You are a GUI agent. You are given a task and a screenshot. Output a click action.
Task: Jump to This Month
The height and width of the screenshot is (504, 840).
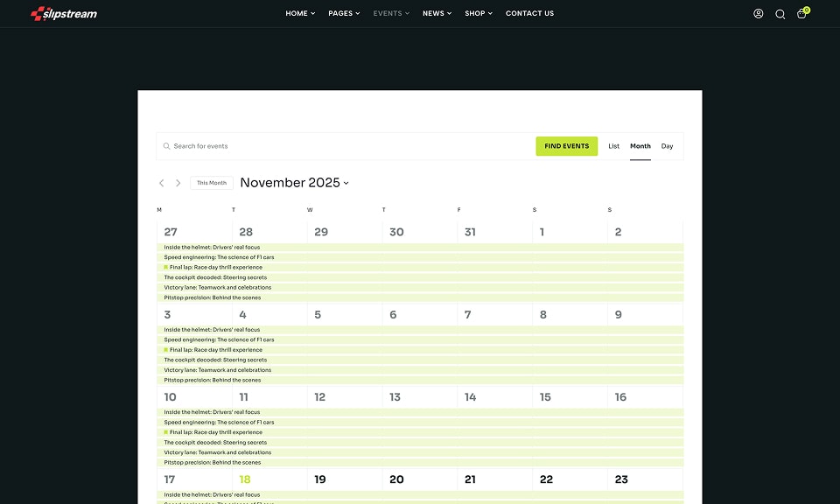pos(212,183)
